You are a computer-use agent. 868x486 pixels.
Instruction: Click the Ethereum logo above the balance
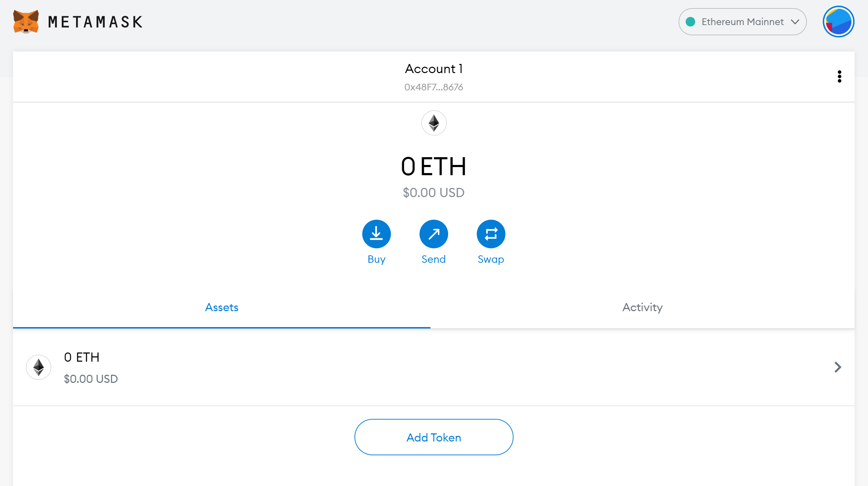(434, 123)
